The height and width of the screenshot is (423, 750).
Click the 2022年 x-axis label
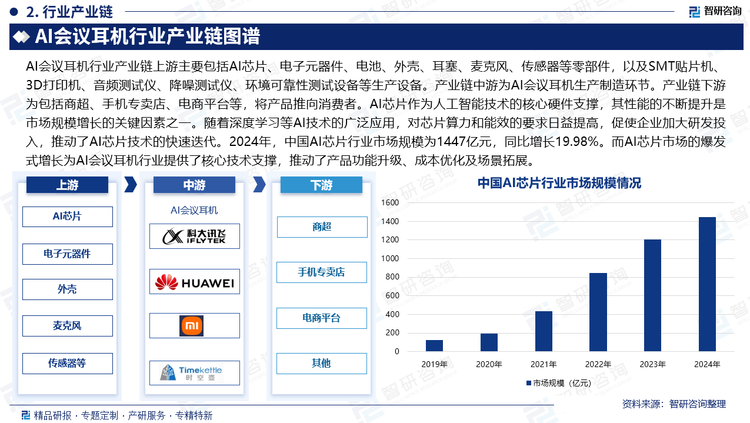tap(598, 365)
